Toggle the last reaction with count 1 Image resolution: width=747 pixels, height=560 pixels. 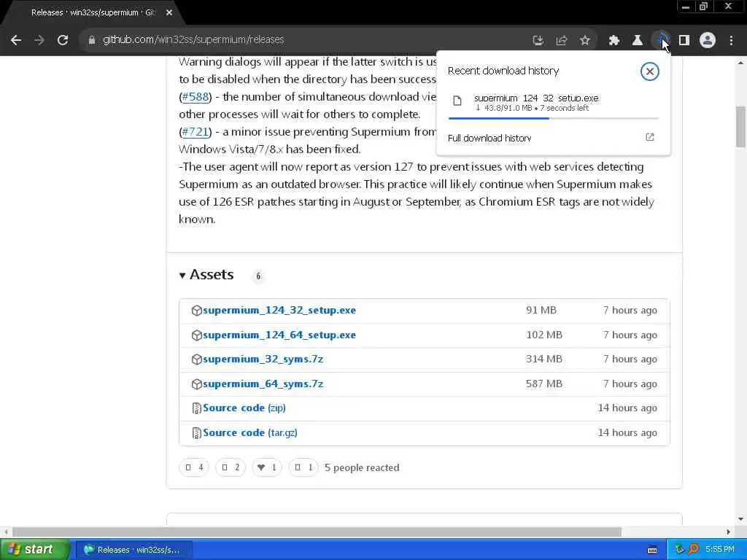pos(303,467)
